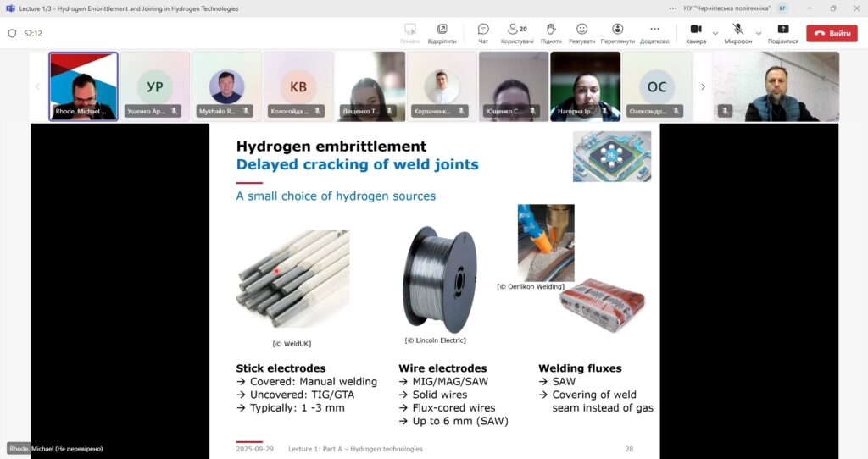Open the Переглянути view options
The image size is (868, 459).
pyautogui.click(x=617, y=33)
